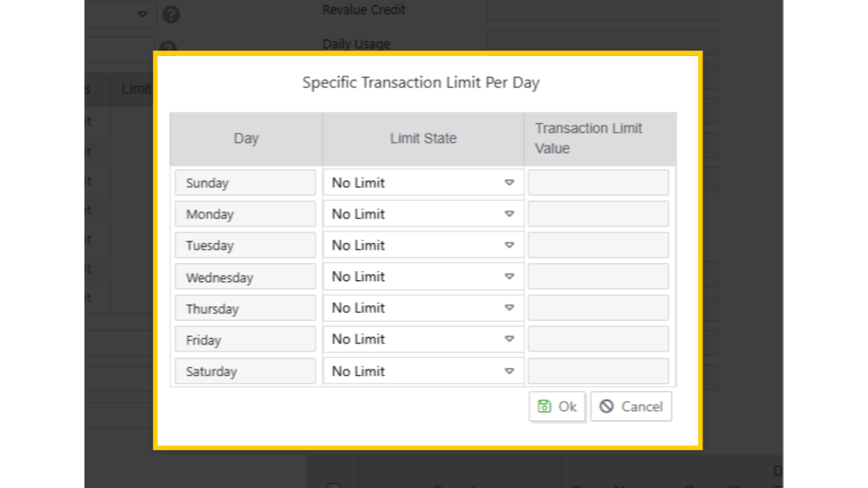Expand the Monday Limit State dropdown

(x=422, y=214)
